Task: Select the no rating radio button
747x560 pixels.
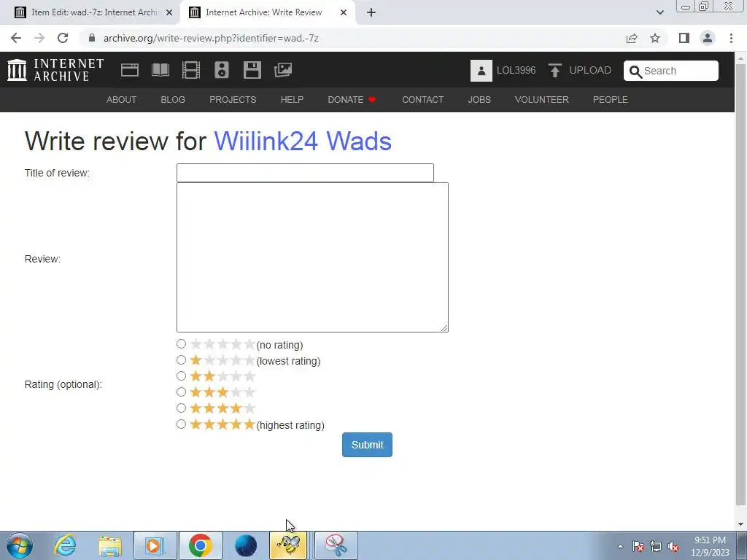Action: 181,344
